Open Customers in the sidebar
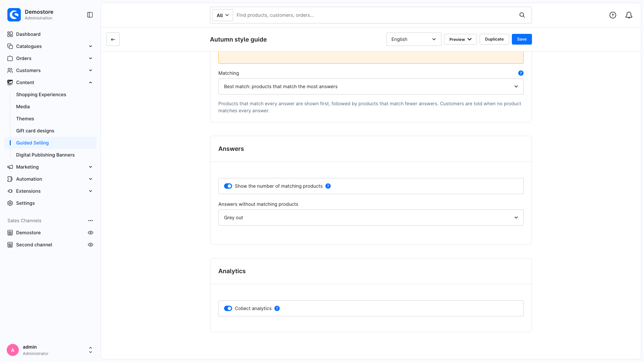Screen dimensions: 644x362 (50, 70)
